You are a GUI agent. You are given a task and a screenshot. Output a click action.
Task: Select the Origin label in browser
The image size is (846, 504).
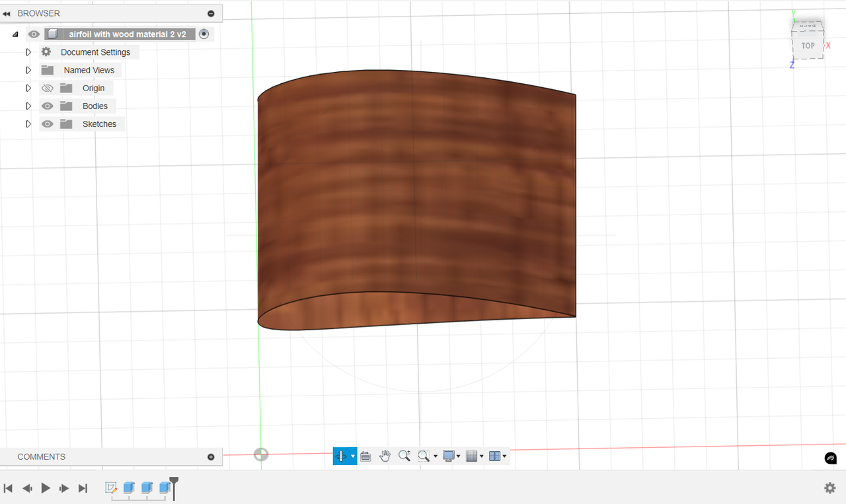93,88
